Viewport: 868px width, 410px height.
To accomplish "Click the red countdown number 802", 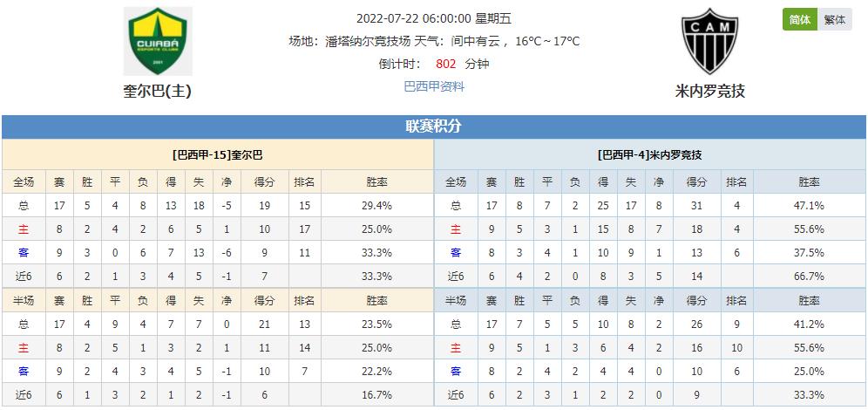I will tap(445, 64).
